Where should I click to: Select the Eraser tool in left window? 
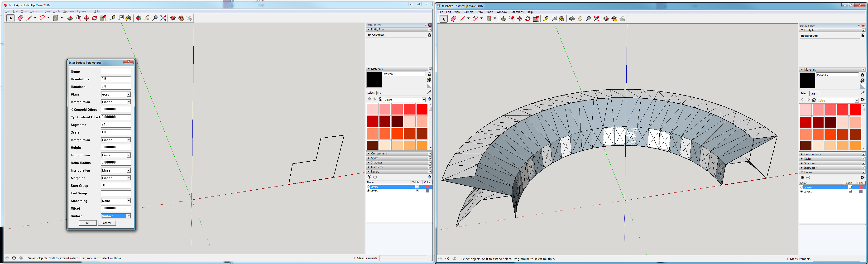[x=20, y=18]
